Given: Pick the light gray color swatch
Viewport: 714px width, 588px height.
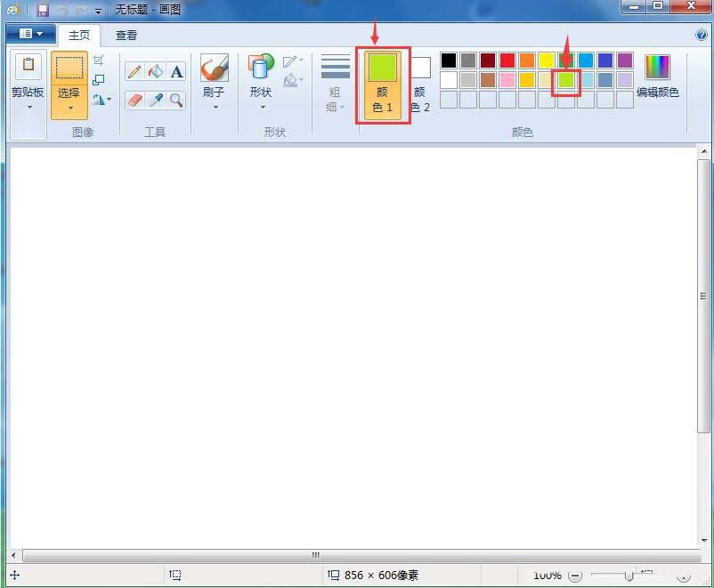Looking at the screenshot, I should (x=468, y=80).
